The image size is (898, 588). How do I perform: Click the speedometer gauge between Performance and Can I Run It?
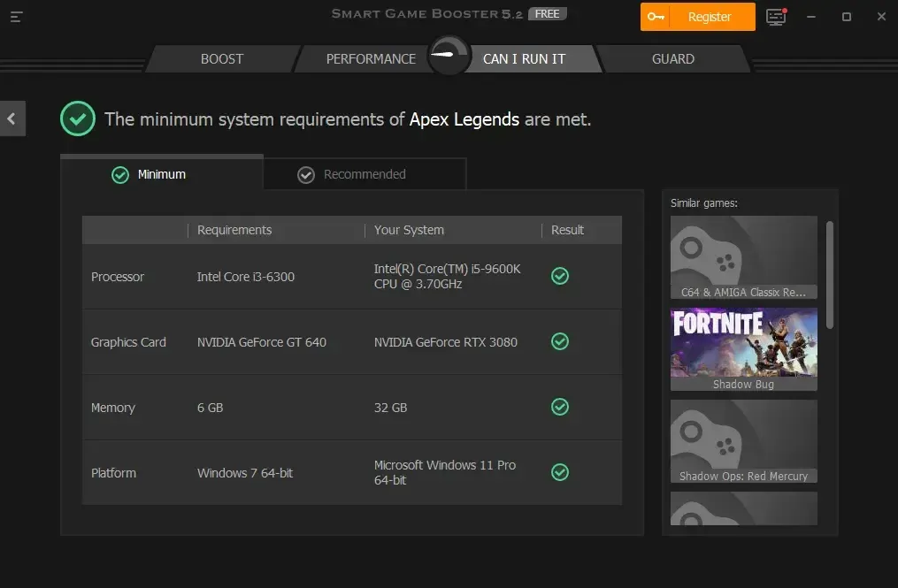tap(447, 55)
